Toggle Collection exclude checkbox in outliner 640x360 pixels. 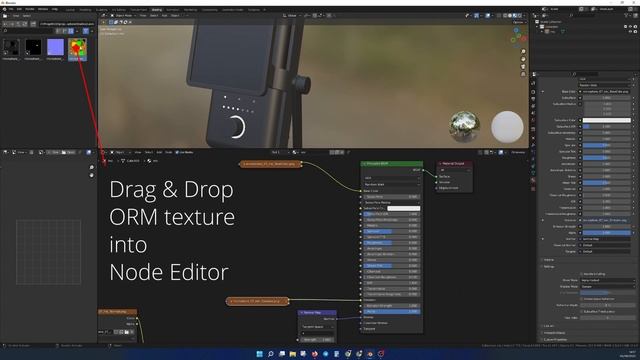[626, 27]
